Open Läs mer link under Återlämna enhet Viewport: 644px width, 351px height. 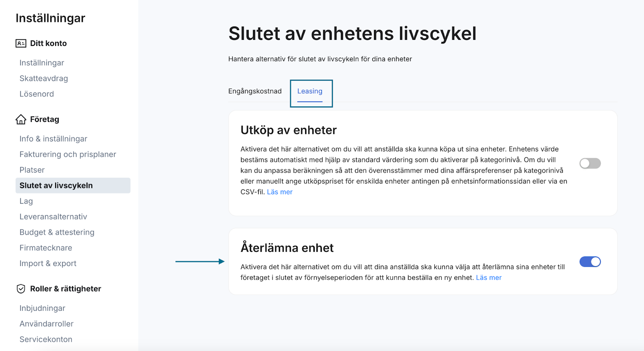point(489,278)
